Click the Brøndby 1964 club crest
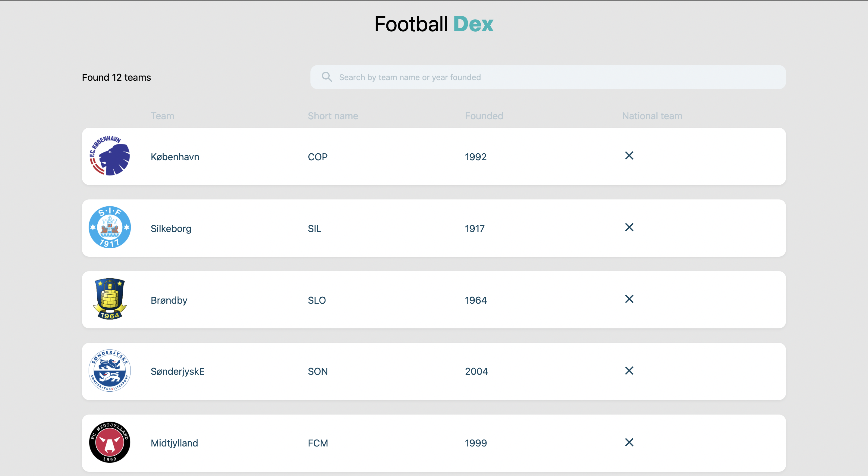 pyautogui.click(x=109, y=299)
